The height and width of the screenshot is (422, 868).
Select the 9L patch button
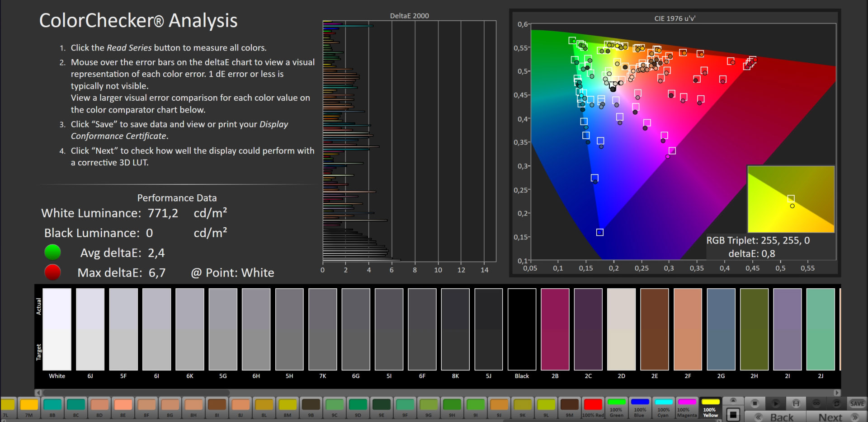coord(546,408)
